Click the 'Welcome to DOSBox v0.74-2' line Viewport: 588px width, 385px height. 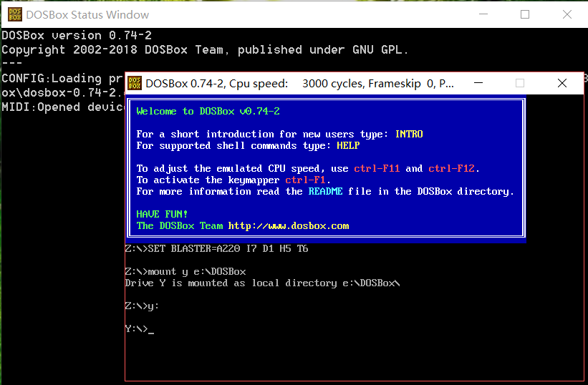click(208, 111)
